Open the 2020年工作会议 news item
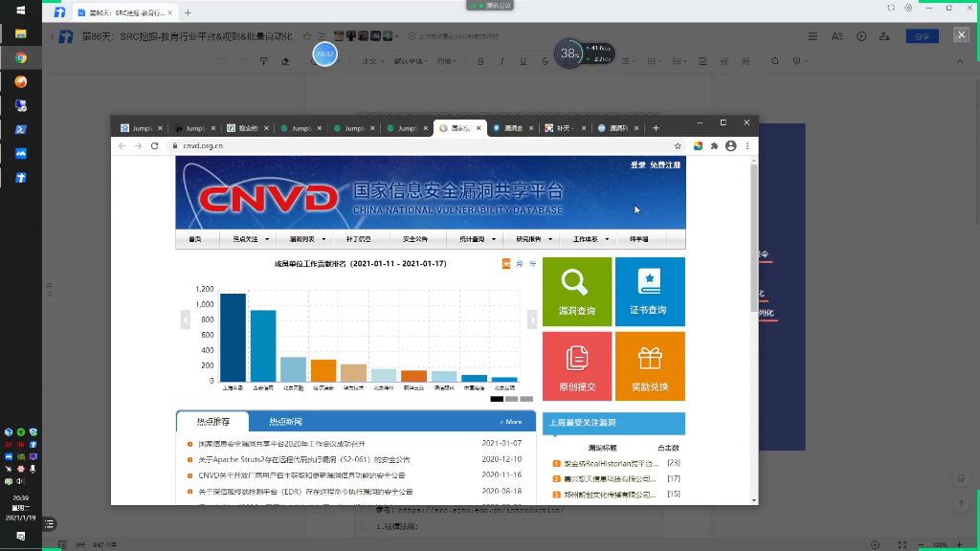 [x=282, y=444]
